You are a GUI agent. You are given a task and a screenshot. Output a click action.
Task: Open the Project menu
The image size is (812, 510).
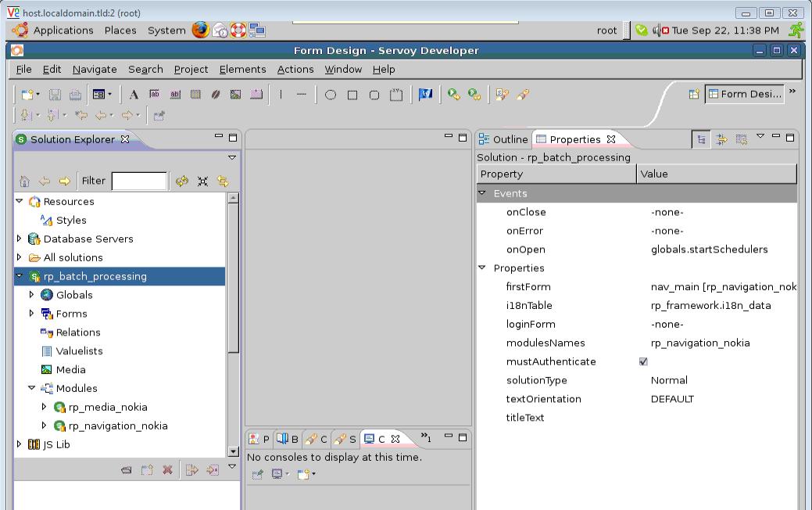[191, 70]
